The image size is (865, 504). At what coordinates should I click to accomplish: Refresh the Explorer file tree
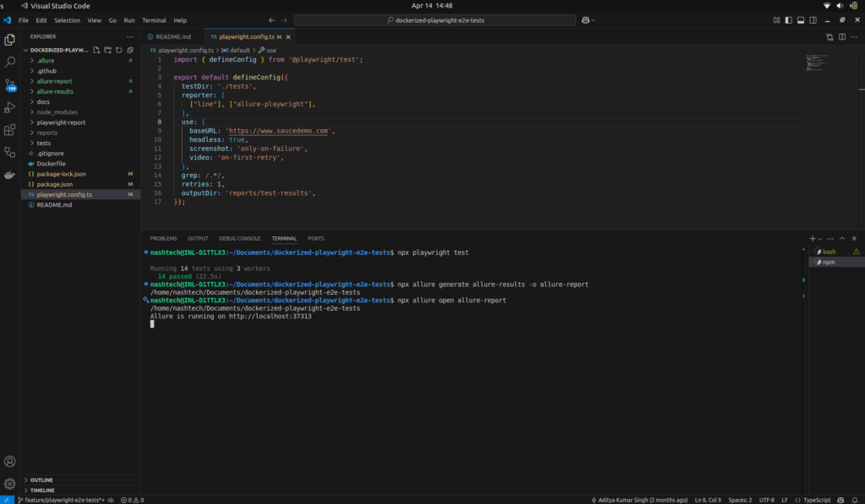[x=118, y=51]
